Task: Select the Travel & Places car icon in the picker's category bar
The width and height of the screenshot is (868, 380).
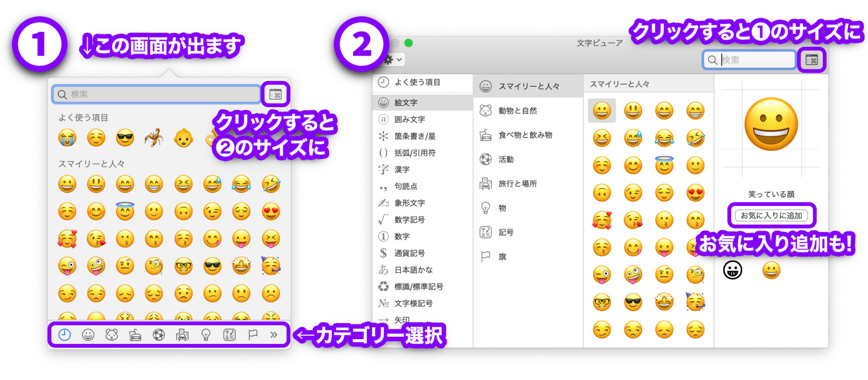Action: point(183,335)
